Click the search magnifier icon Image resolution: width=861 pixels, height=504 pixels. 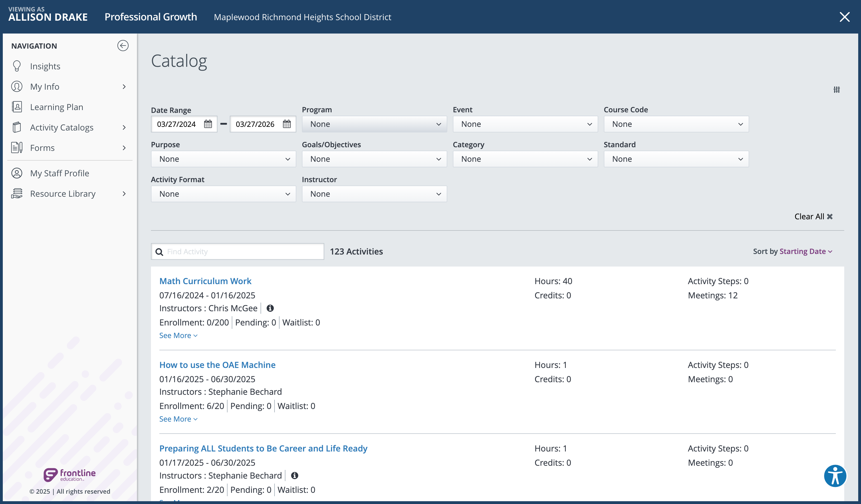(x=159, y=252)
